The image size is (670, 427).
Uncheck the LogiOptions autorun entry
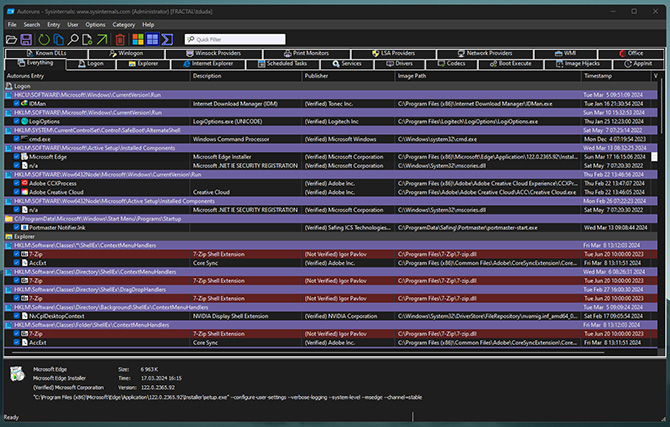click(x=16, y=121)
